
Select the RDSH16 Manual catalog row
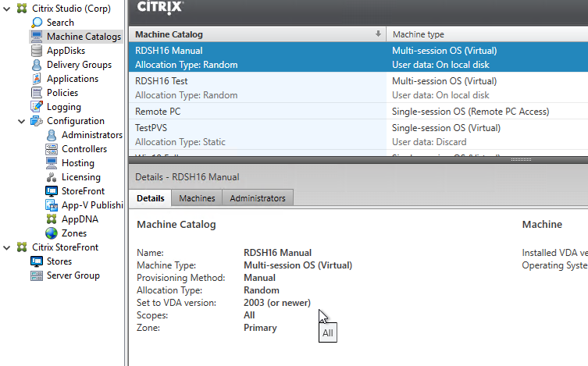tap(358, 57)
